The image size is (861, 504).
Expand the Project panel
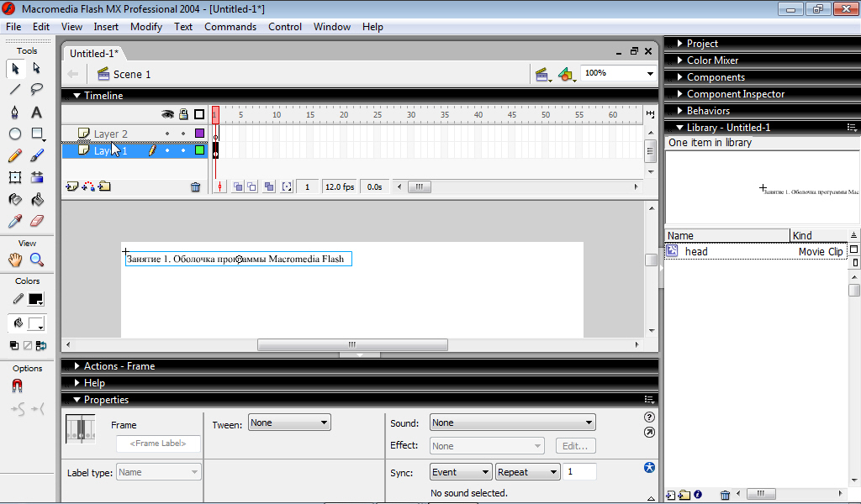679,44
